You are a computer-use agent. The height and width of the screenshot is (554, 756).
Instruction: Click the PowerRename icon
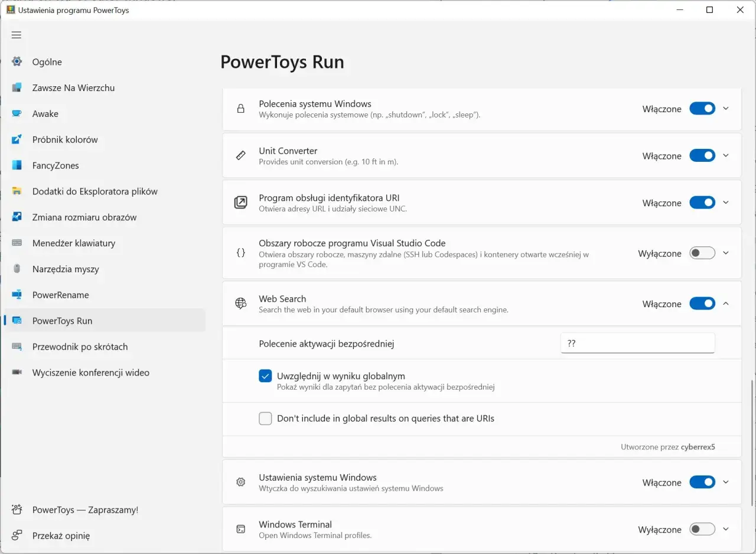click(17, 295)
